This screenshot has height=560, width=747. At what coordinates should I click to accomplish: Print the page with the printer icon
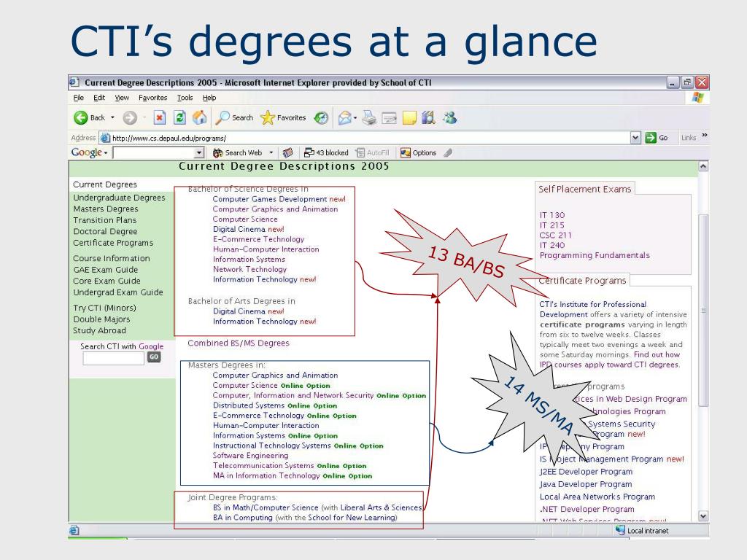tap(369, 117)
